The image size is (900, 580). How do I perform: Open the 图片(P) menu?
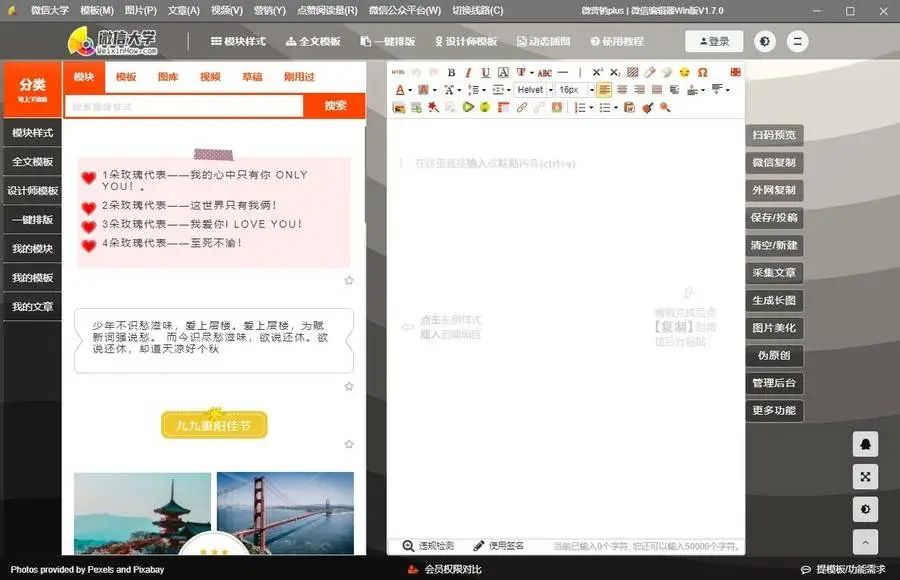click(x=141, y=10)
